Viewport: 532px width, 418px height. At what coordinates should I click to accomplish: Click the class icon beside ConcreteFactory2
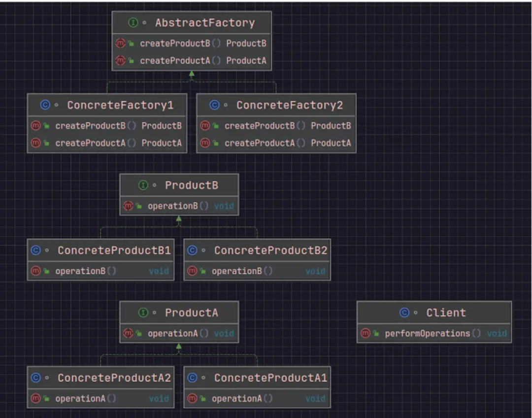[x=214, y=105]
